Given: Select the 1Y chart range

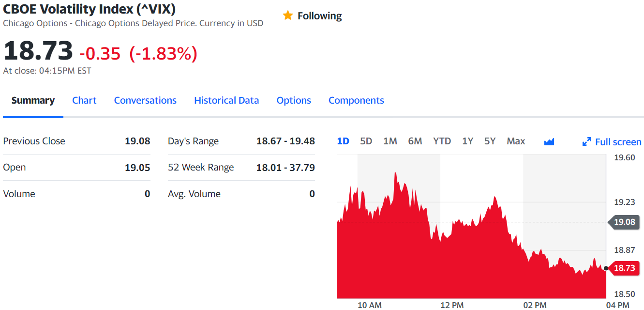Looking at the screenshot, I should point(467,141).
